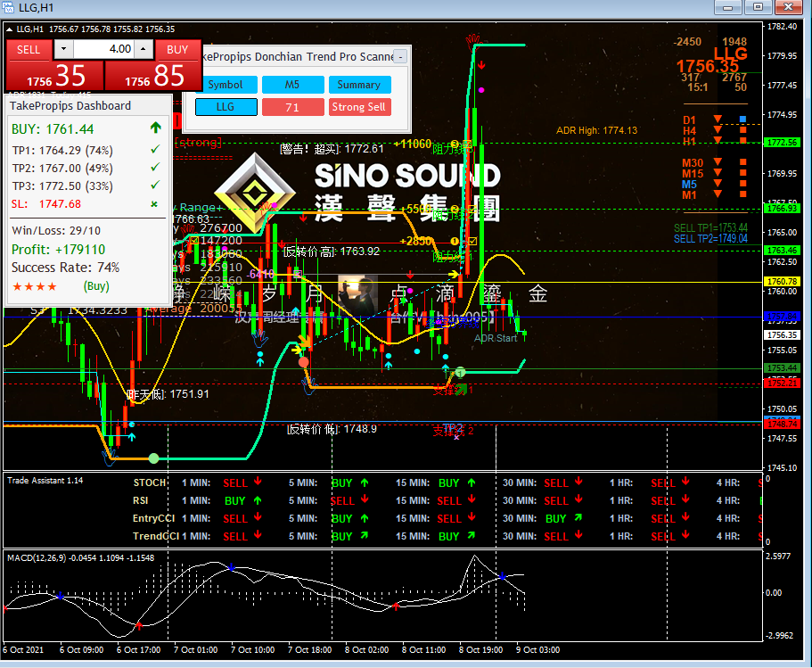The height and width of the screenshot is (668, 812).
Task: Click the 8 Oct 11:00 time axis label
Action: 423,650
